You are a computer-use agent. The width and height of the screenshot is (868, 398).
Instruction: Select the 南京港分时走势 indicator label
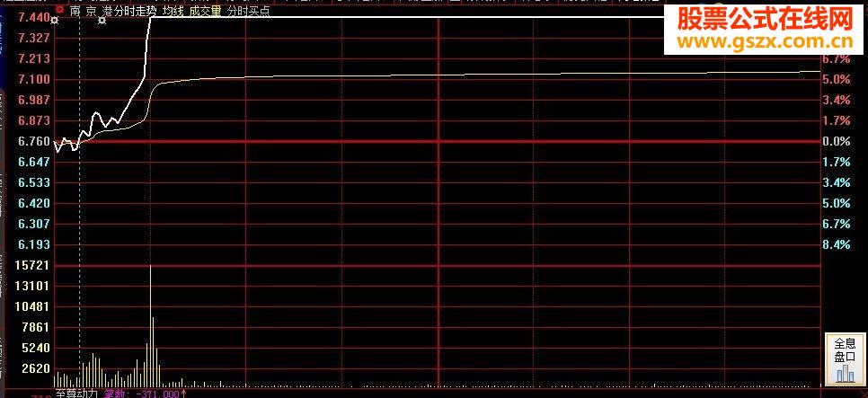[x=114, y=11]
